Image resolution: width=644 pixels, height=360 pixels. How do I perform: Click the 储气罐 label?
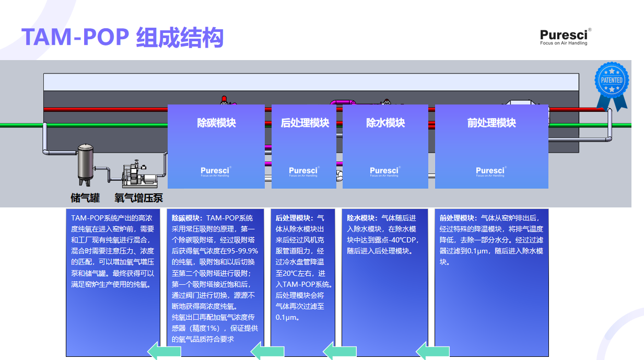click(85, 198)
